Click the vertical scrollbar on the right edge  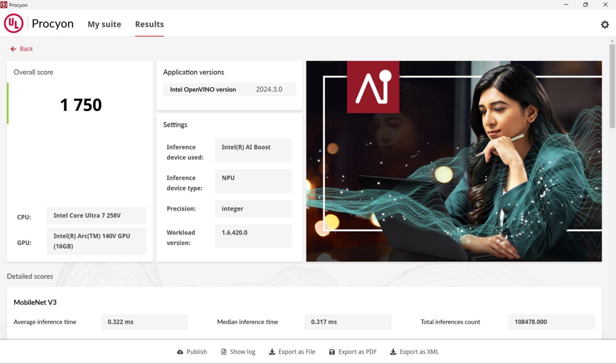(x=612, y=87)
